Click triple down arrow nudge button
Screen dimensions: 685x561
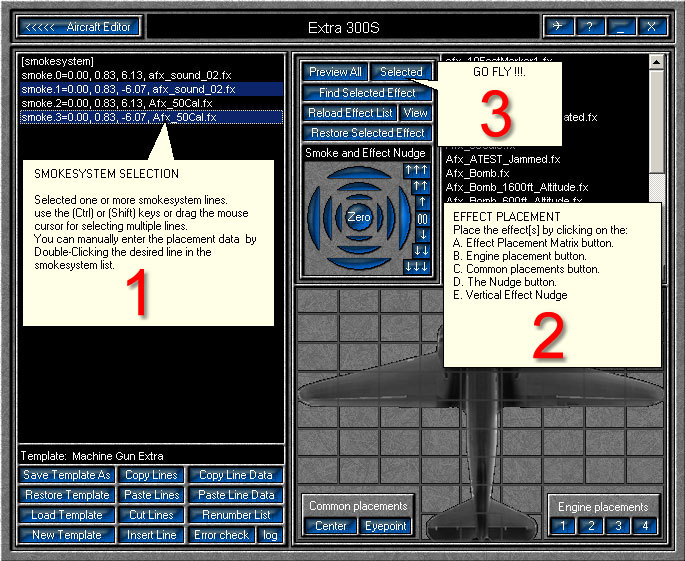(x=417, y=267)
